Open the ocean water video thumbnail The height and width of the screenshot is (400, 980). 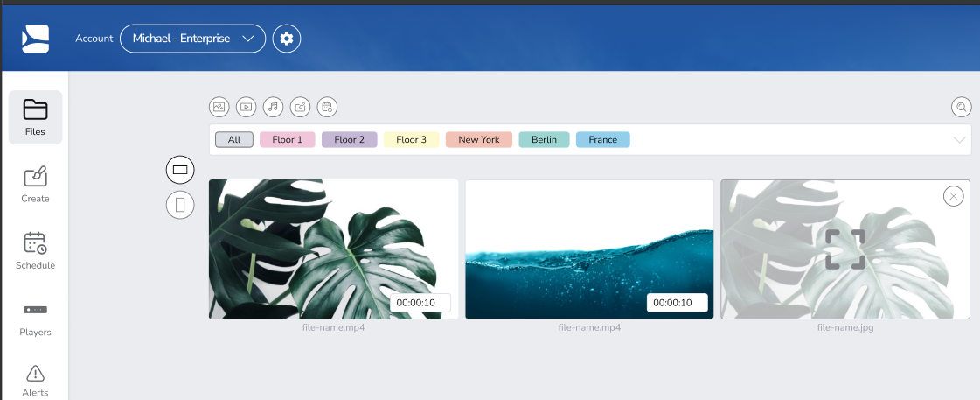click(589, 249)
